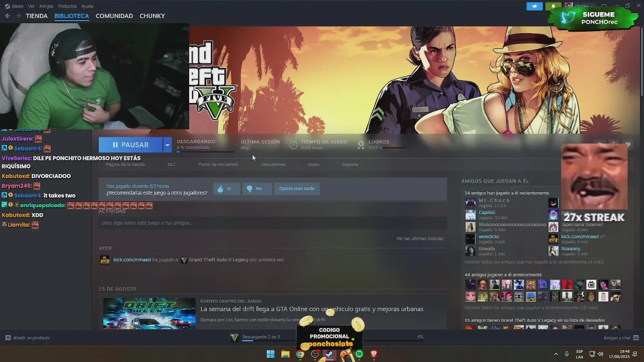The height and width of the screenshot is (362, 644).
Task: Show hidden tray icons chevron
Action: click(x=556, y=354)
